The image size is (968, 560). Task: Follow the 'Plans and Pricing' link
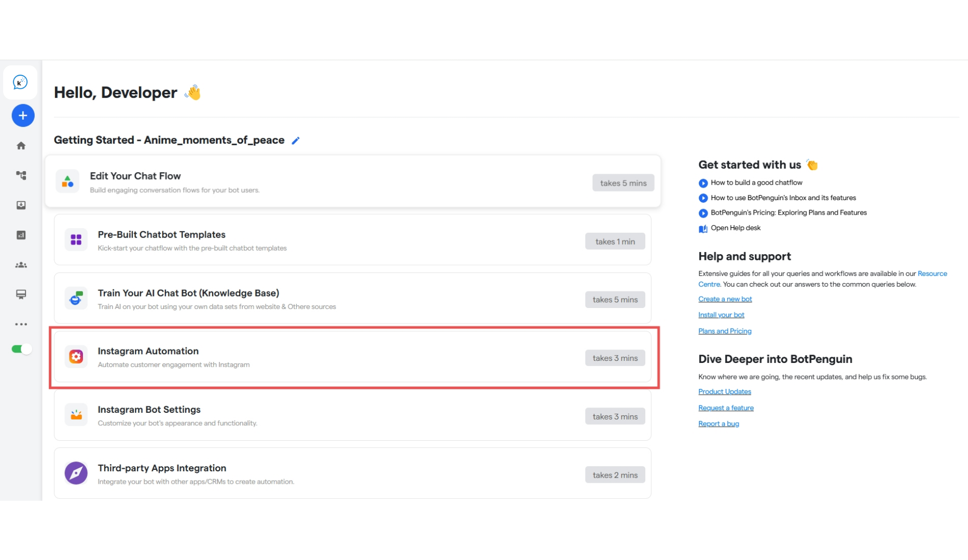click(x=725, y=331)
